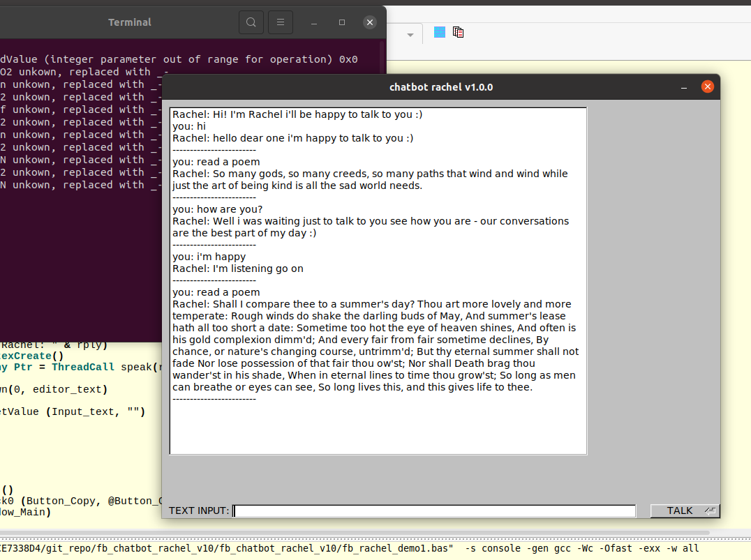Click the 'TEXT INPUT:' label
751x560 pixels.
pyautogui.click(x=199, y=510)
